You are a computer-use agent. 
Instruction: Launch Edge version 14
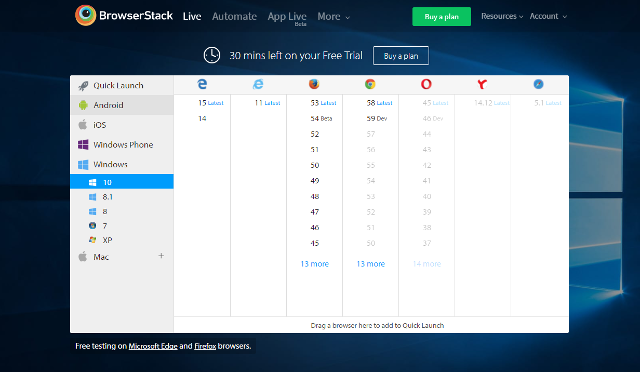202,118
